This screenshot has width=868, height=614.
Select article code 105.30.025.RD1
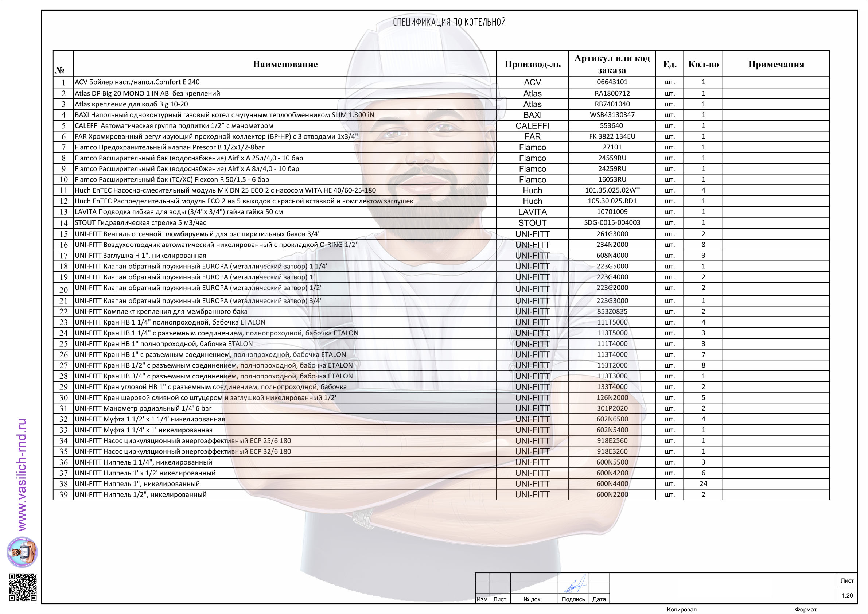612,201
